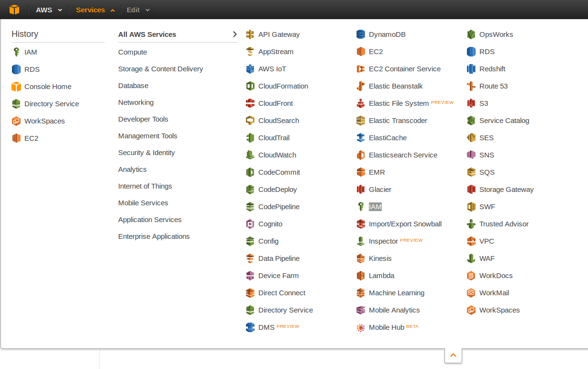Open the Inspector preview link

pos(383,241)
